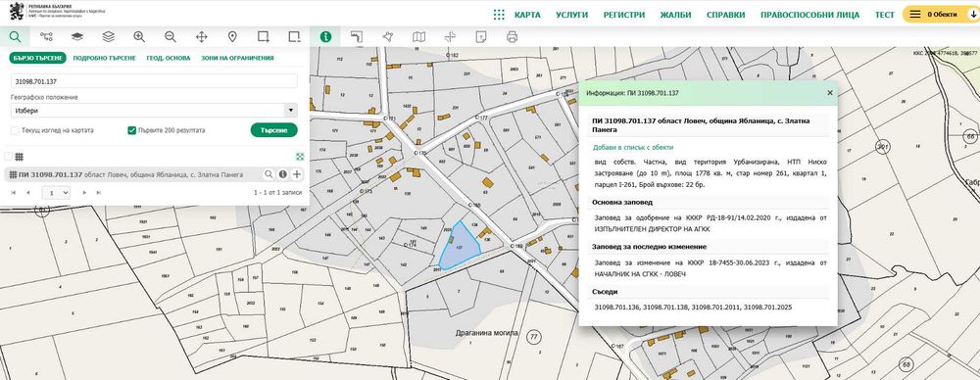This screenshot has width=980, height=380.
Task: Click the green 'Търсене' button
Action: tap(273, 130)
